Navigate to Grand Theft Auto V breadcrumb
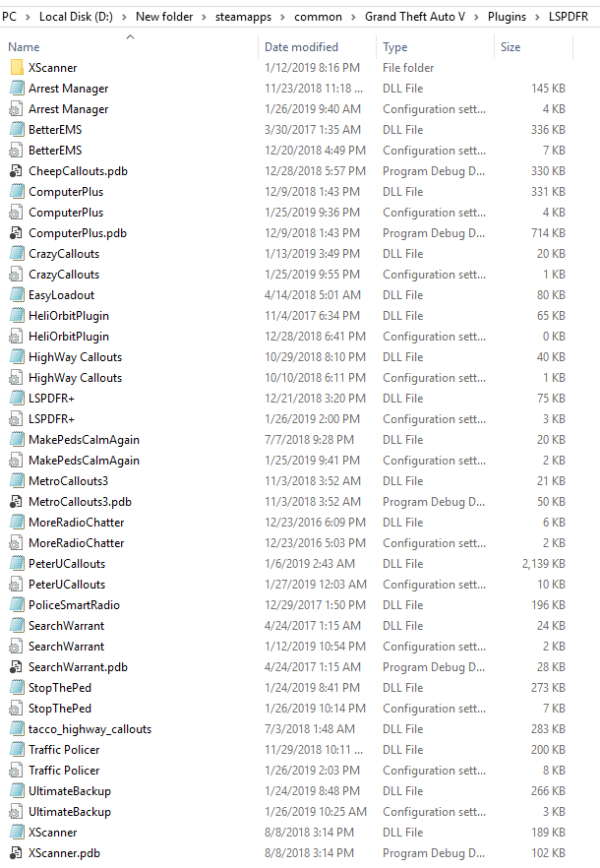The height and width of the screenshot is (868, 600). (x=415, y=17)
